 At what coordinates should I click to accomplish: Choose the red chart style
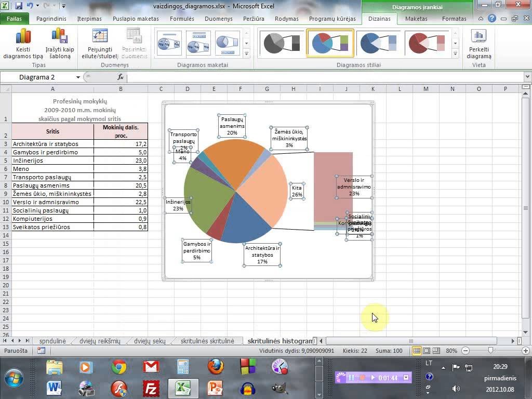pyautogui.click(x=427, y=43)
